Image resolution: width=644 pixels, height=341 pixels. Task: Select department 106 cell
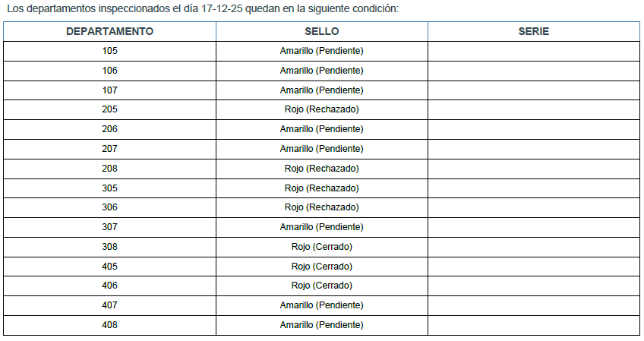point(109,71)
